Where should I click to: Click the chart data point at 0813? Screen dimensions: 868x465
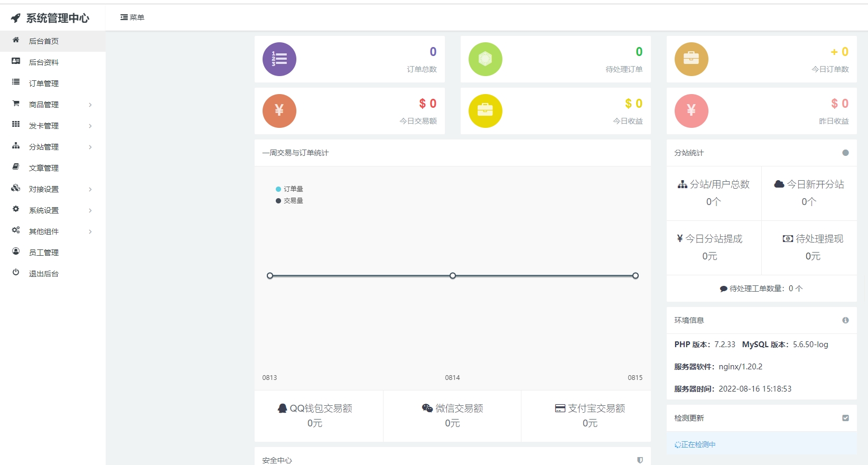(270, 276)
